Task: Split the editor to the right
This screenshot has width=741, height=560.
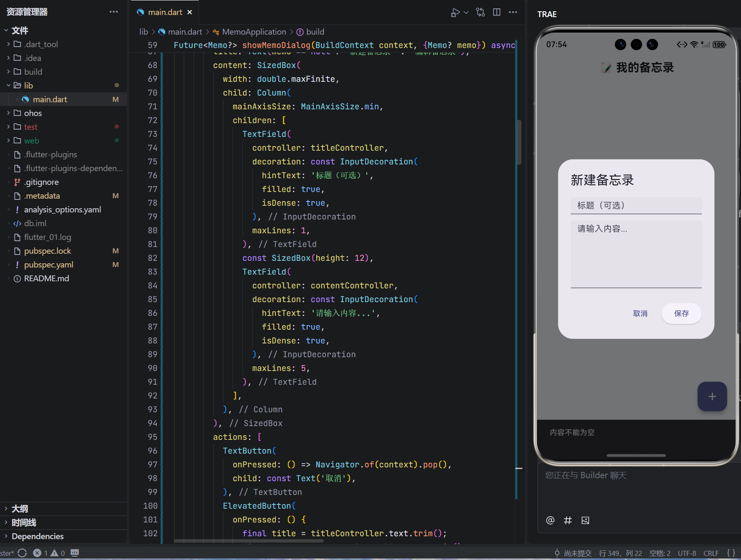Action: (x=497, y=12)
